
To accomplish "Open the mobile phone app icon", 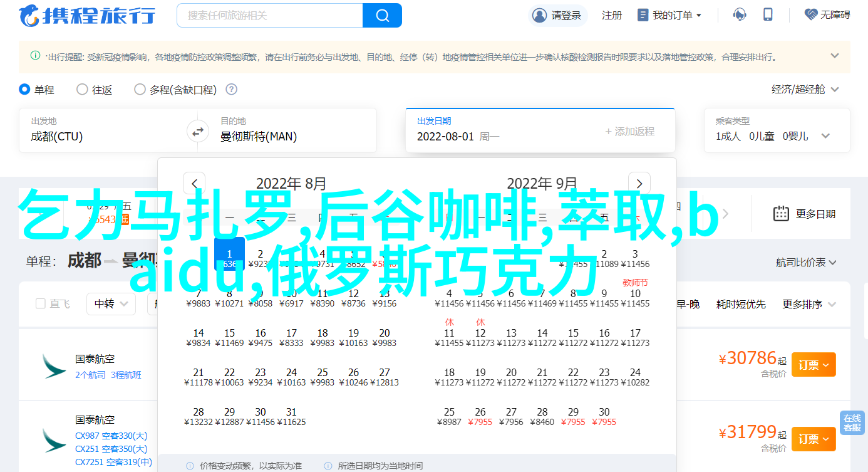I will [768, 14].
